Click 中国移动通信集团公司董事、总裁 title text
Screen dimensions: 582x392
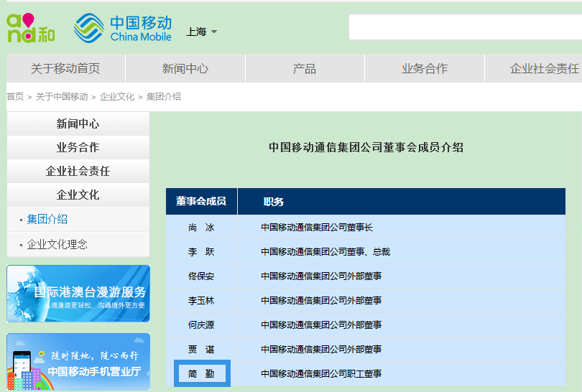point(325,252)
